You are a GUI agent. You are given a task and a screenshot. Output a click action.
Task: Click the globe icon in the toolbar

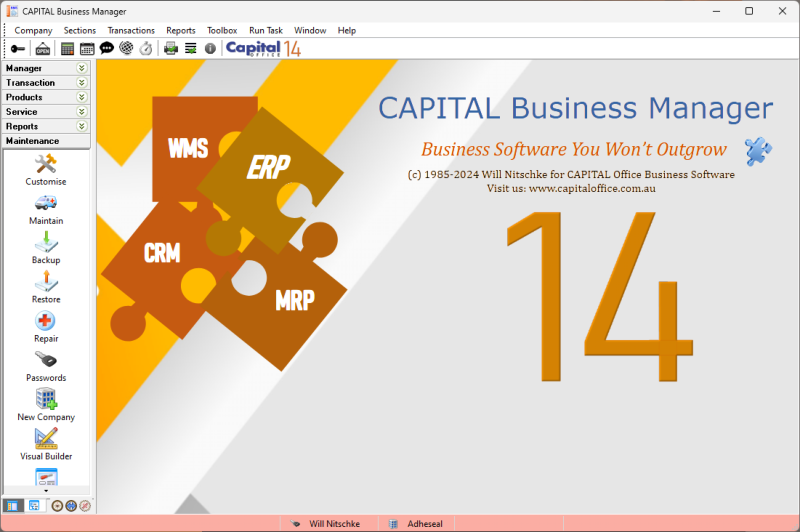pos(126,48)
